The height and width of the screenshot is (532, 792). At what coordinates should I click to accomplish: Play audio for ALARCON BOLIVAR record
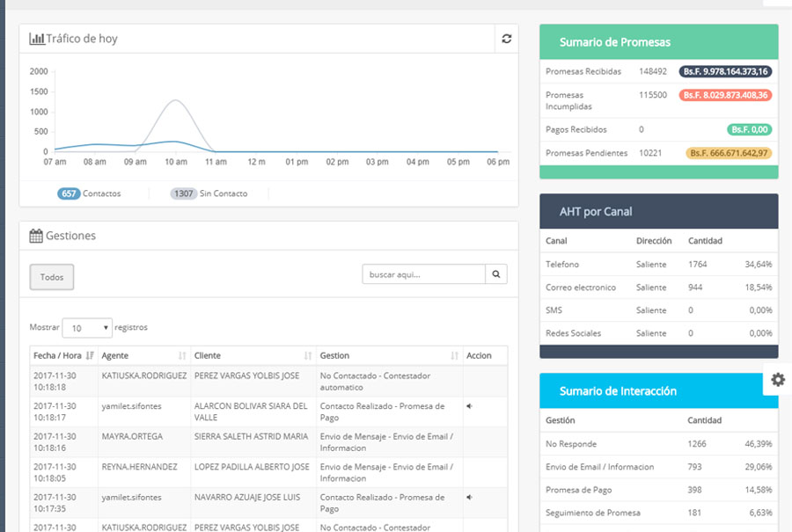coord(469,406)
